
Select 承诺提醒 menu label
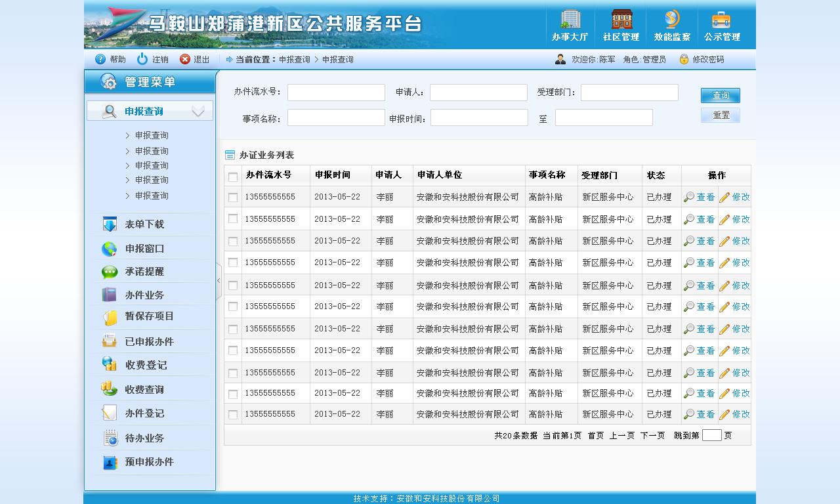pyautogui.click(x=144, y=272)
